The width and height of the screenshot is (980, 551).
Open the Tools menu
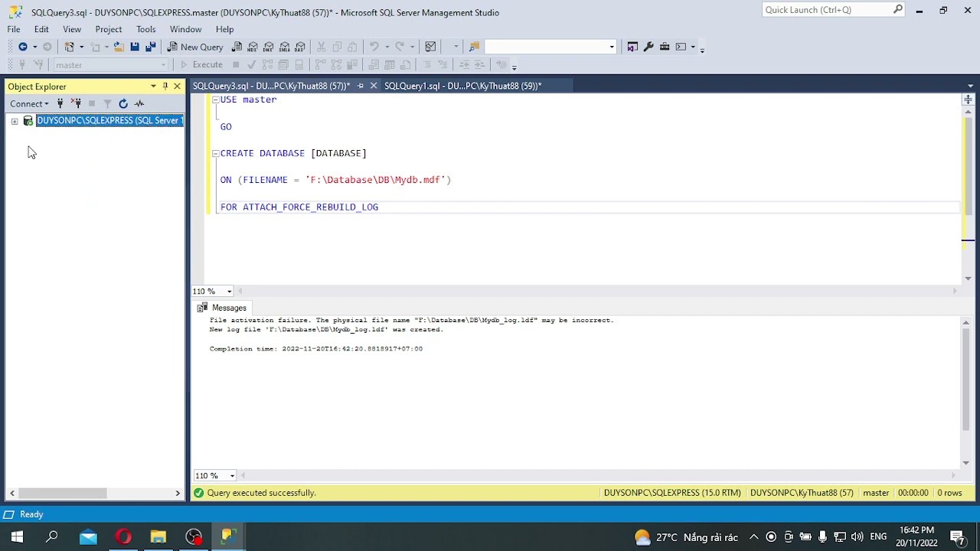coord(146,29)
